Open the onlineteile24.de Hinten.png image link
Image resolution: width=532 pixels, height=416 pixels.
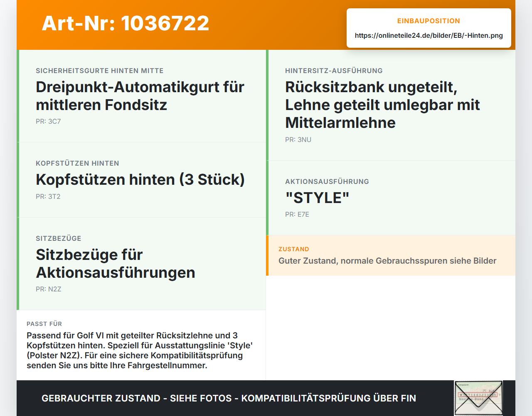[429, 35]
